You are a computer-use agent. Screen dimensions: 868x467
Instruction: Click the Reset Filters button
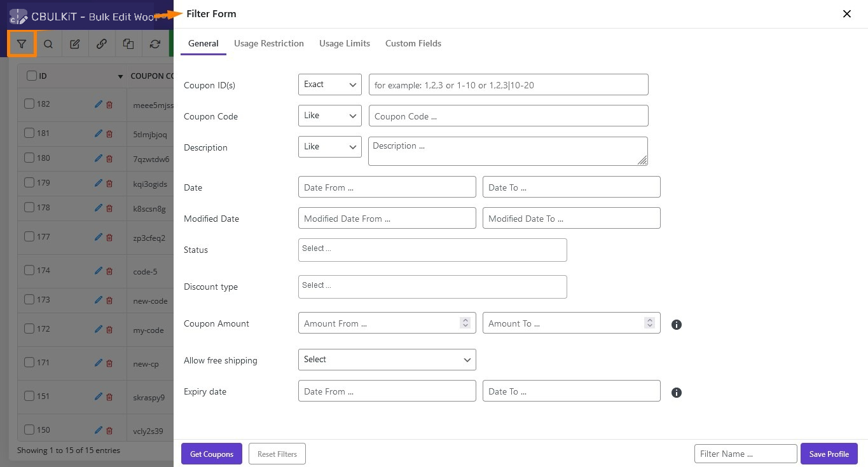277,454
